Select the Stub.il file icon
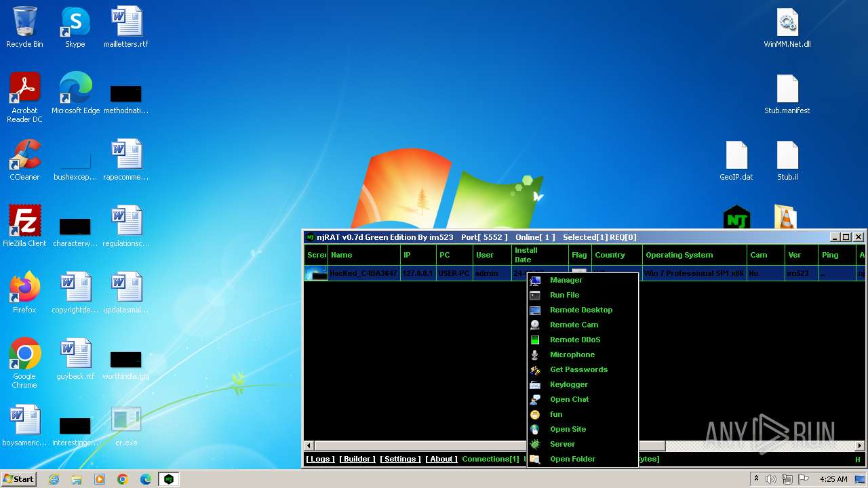 (x=787, y=161)
